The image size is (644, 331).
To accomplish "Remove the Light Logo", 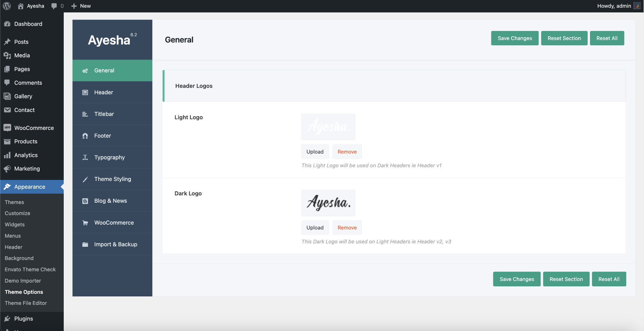I will (347, 151).
